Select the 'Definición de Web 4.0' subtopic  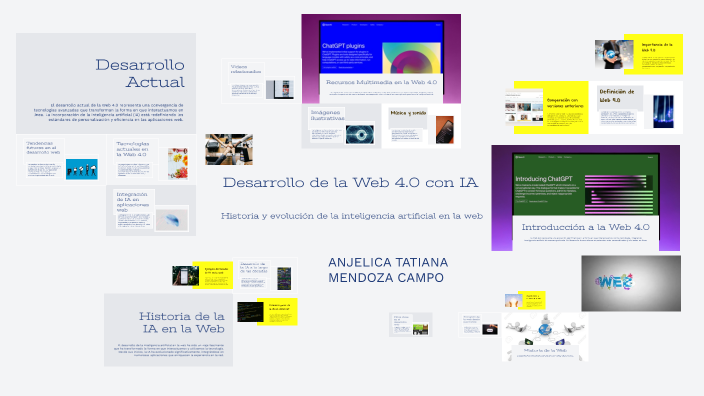(x=617, y=95)
